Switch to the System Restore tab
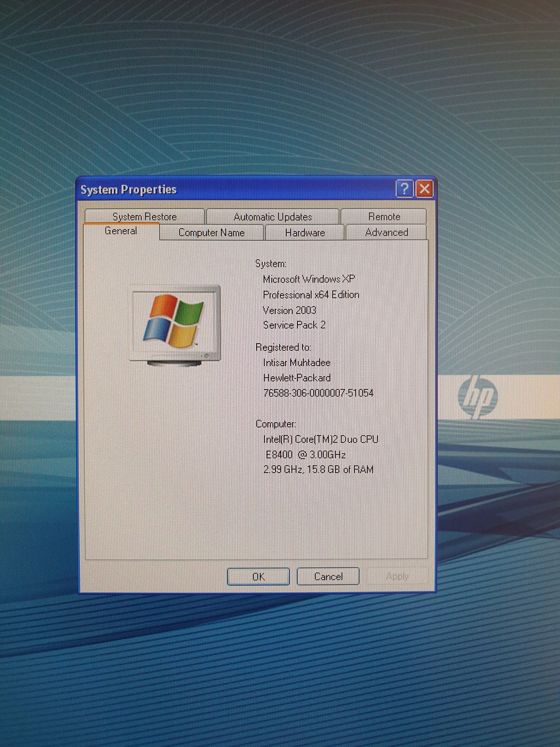 [x=144, y=217]
